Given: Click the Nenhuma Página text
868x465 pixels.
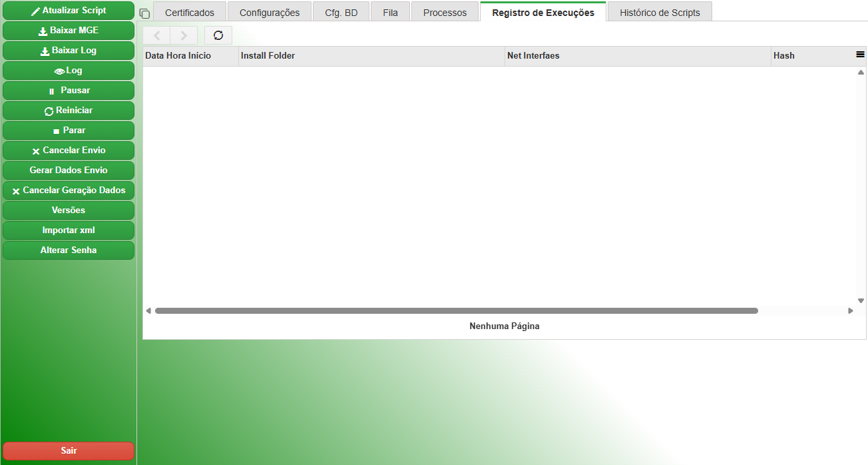Looking at the screenshot, I should pyautogui.click(x=505, y=326).
